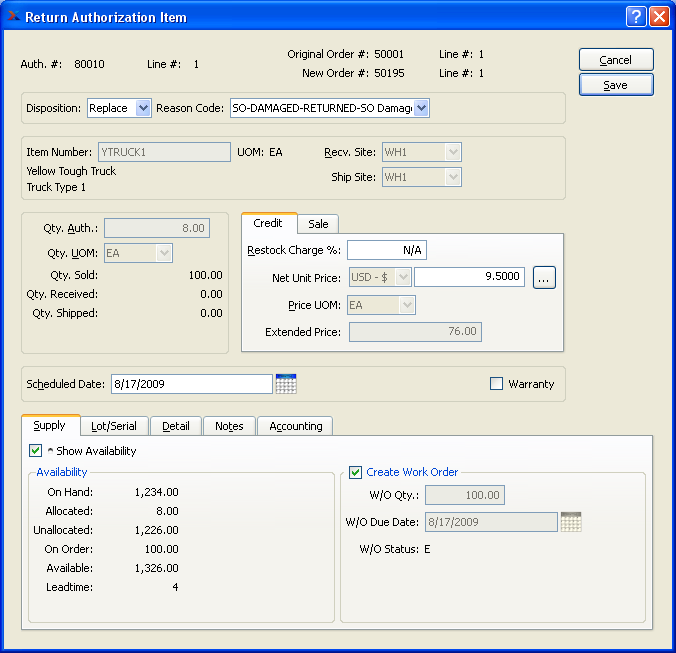Switch to the Sale tab

(318, 224)
